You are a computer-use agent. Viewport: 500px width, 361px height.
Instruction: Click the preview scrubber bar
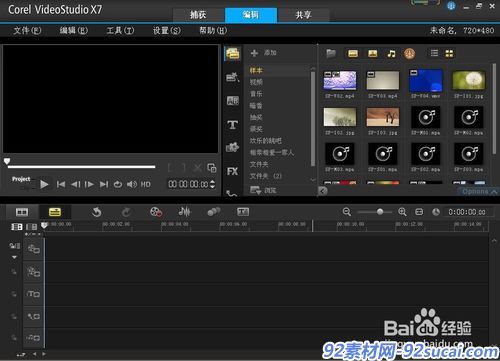coord(82,166)
